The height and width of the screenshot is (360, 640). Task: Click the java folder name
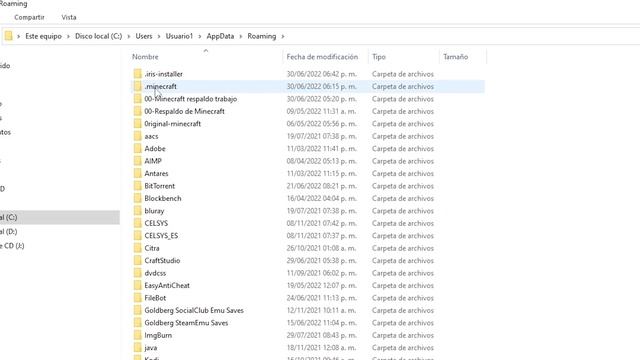(x=151, y=348)
